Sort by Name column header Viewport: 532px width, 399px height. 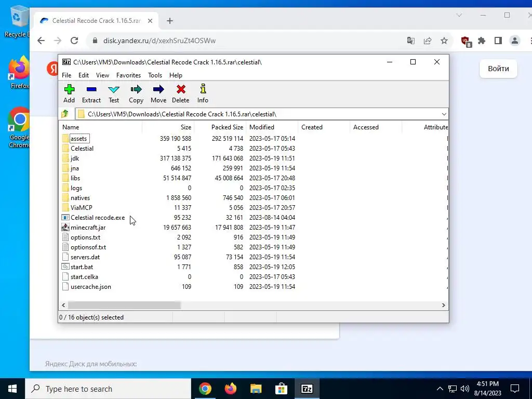(x=100, y=127)
